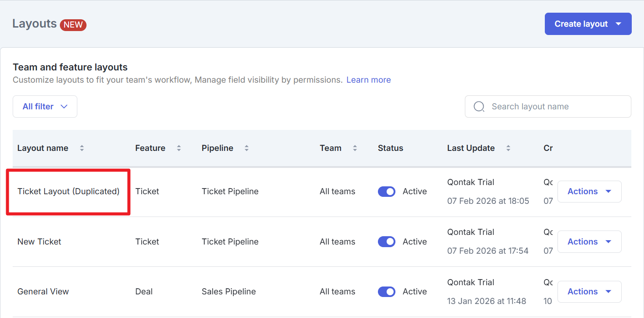Sort by Team column arrows

pos(355,148)
